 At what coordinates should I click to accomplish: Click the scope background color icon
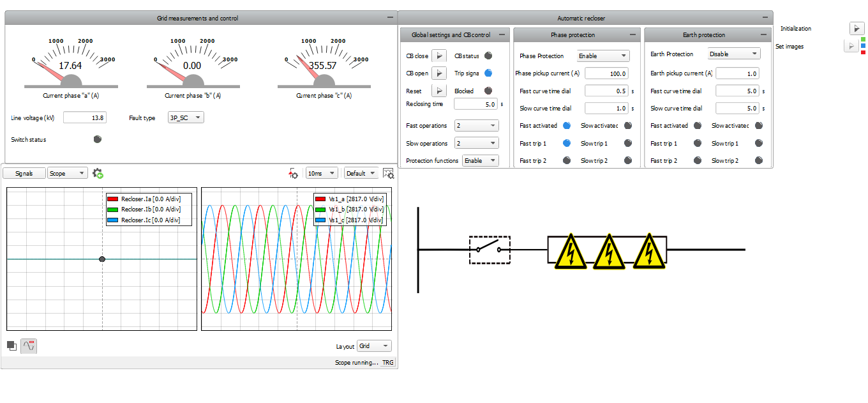(x=11, y=346)
